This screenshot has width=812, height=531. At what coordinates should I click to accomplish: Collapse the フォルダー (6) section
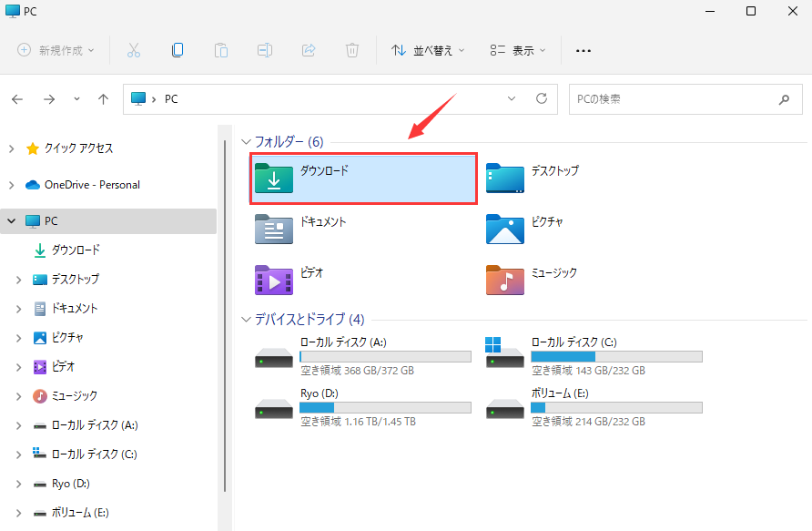coord(245,141)
